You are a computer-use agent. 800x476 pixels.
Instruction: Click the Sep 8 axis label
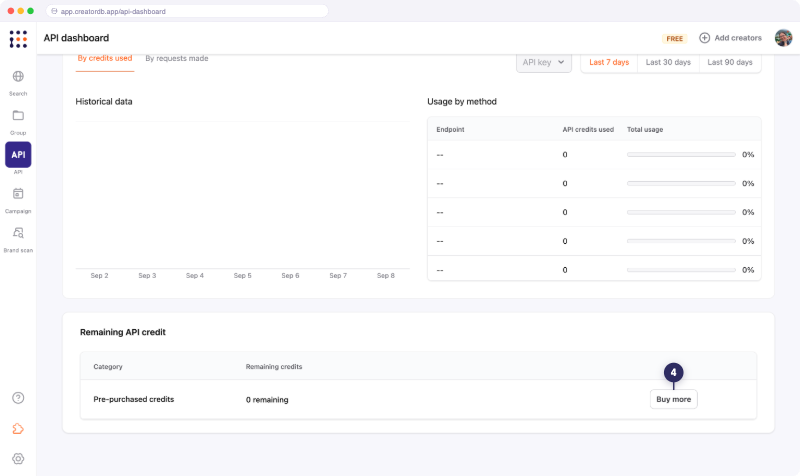[x=386, y=275]
